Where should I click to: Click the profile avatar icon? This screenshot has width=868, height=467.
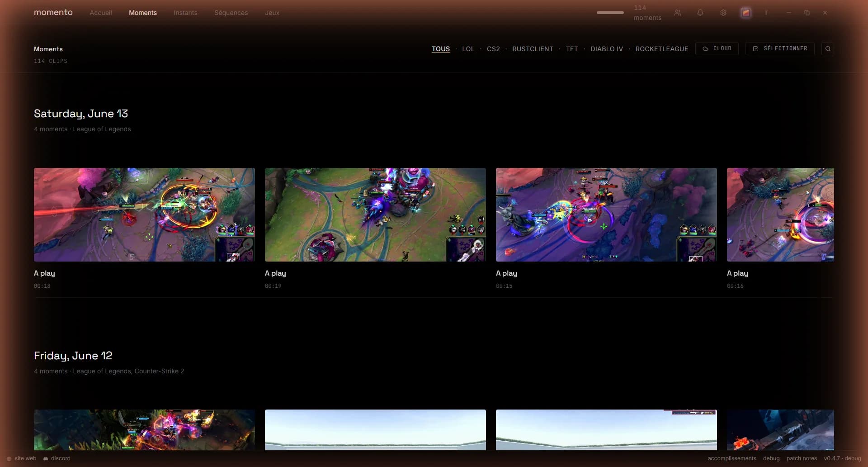746,13
